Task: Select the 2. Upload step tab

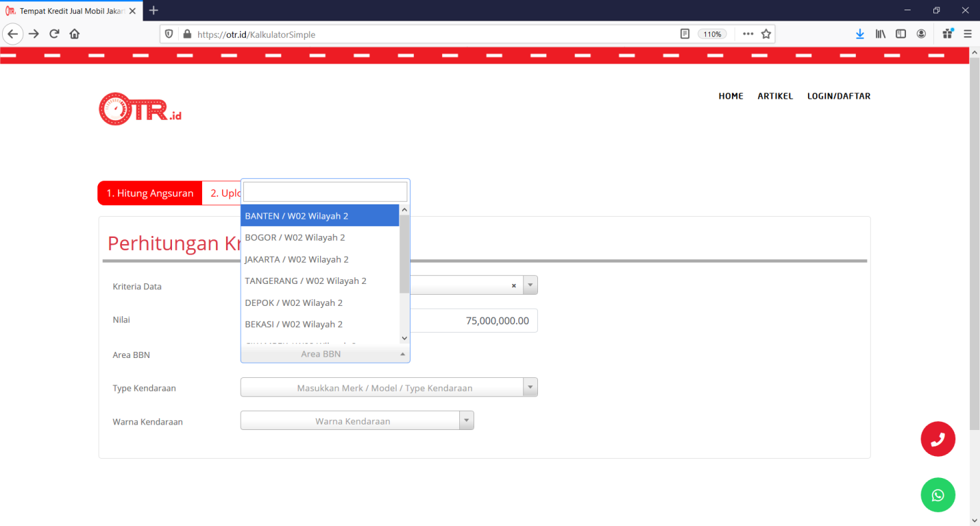Action: 222,193
